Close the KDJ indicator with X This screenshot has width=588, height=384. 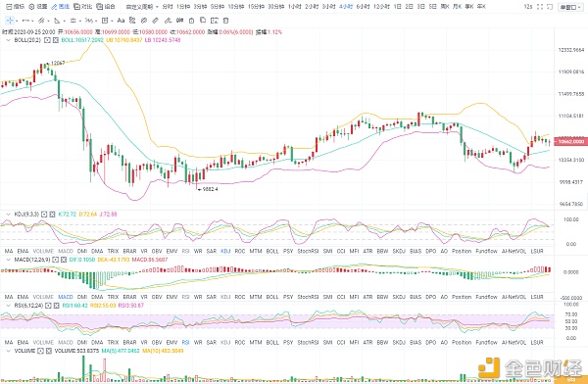(x=53, y=215)
